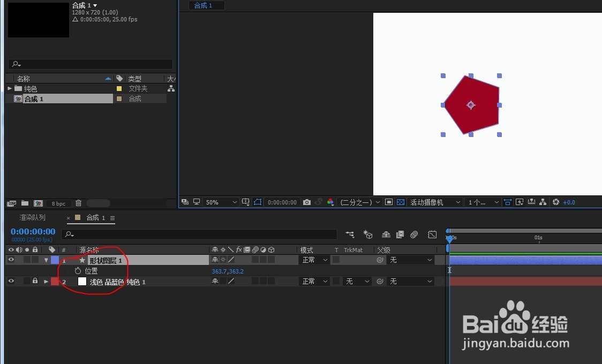Enable Motion Blur icon in timeline
This screenshot has height=364, width=602.
[414, 234]
